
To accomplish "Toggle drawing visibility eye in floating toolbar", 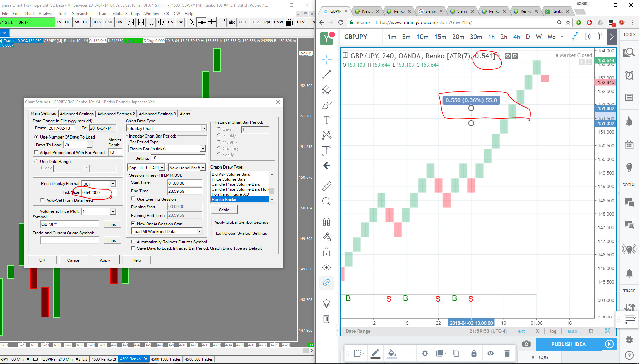I will (491, 353).
